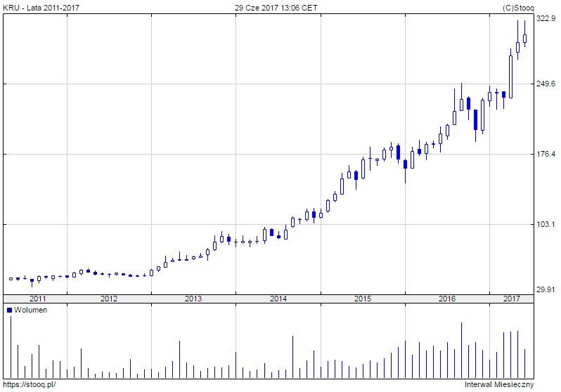
Task: Click the 322.9 price axis label
Action: (x=546, y=20)
